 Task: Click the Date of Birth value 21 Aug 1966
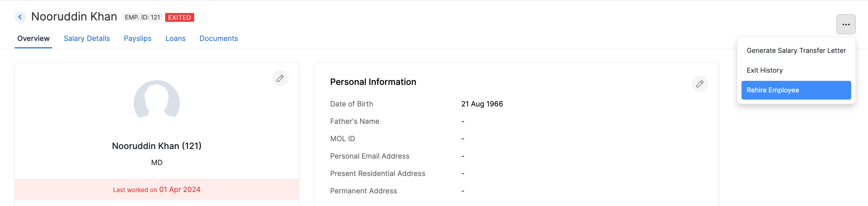coord(482,104)
